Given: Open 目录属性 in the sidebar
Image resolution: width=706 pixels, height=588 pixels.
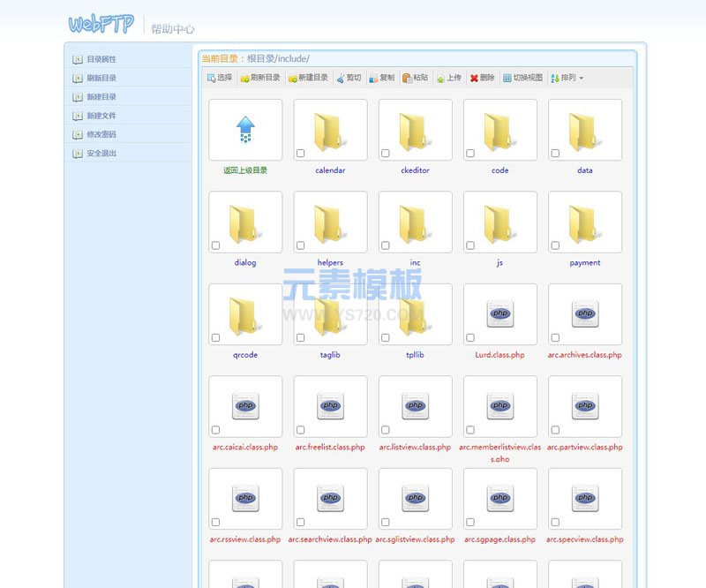Looking at the screenshot, I should (101, 59).
